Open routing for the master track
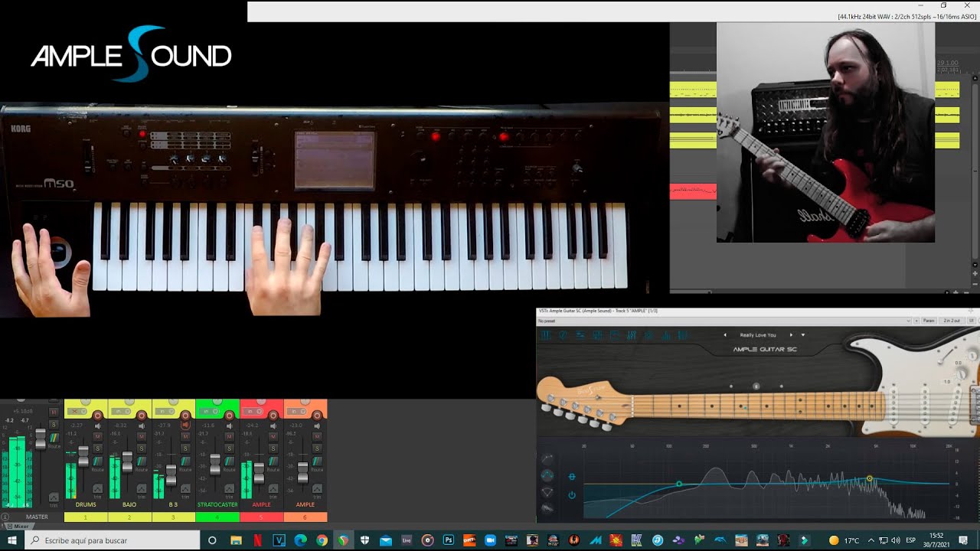980x551 pixels. coord(54,438)
